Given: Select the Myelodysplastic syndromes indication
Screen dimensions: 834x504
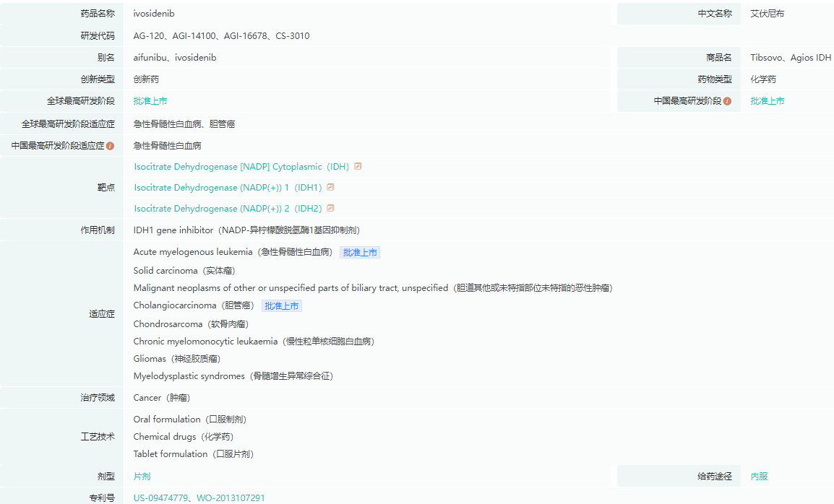Looking at the screenshot, I should coord(233,376).
